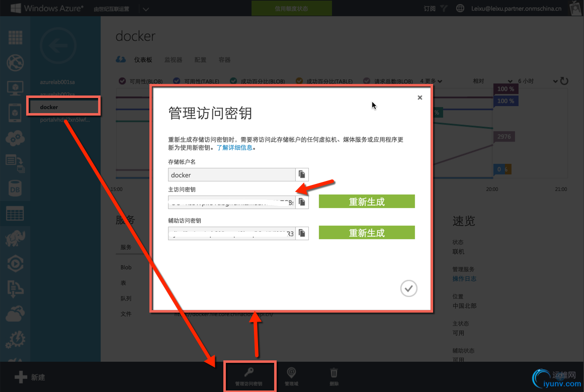Viewport: 584px width, 392px height.
Task: Copy the primary access key (主访问密钥)
Action: tap(302, 202)
